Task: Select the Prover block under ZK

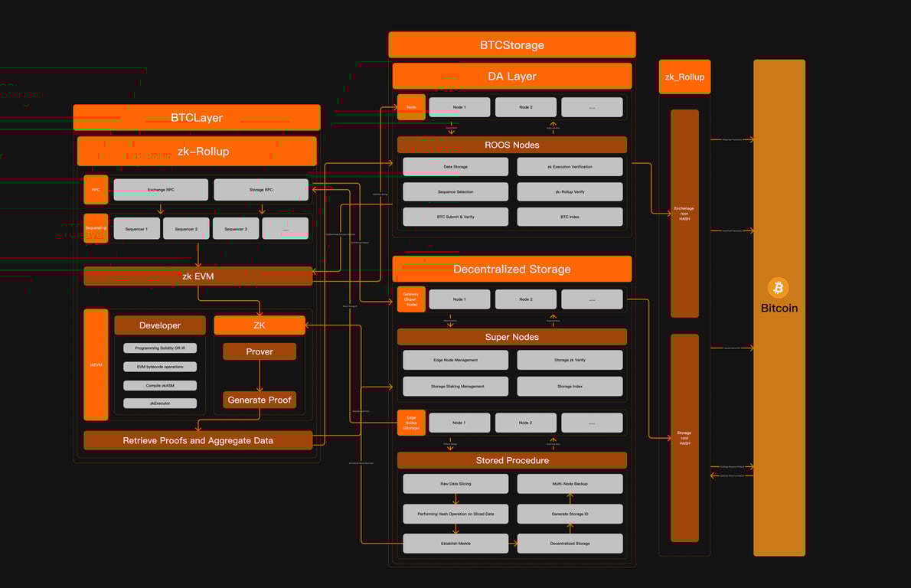Action: point(259,351)
